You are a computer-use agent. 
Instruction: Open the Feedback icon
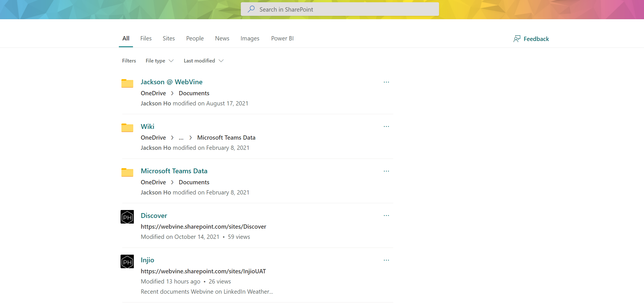click(517, 39)
